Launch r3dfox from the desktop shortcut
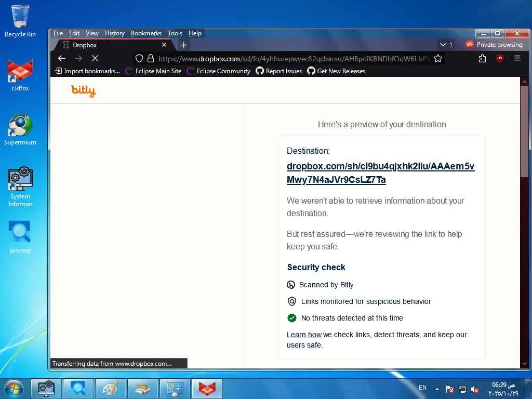 [x=20, y=75]
